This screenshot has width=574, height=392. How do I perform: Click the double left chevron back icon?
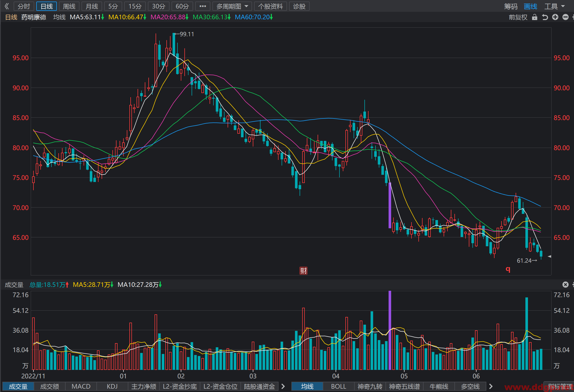(7, 6)
